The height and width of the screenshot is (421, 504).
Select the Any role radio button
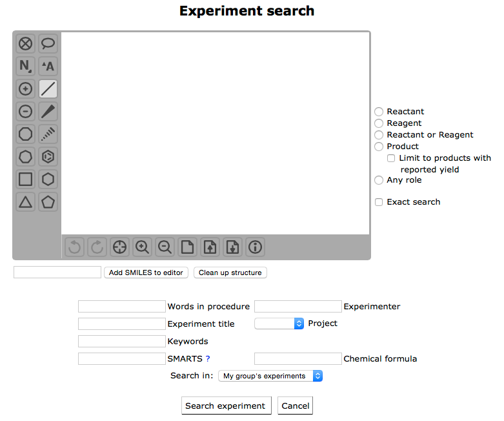[379, 180]
